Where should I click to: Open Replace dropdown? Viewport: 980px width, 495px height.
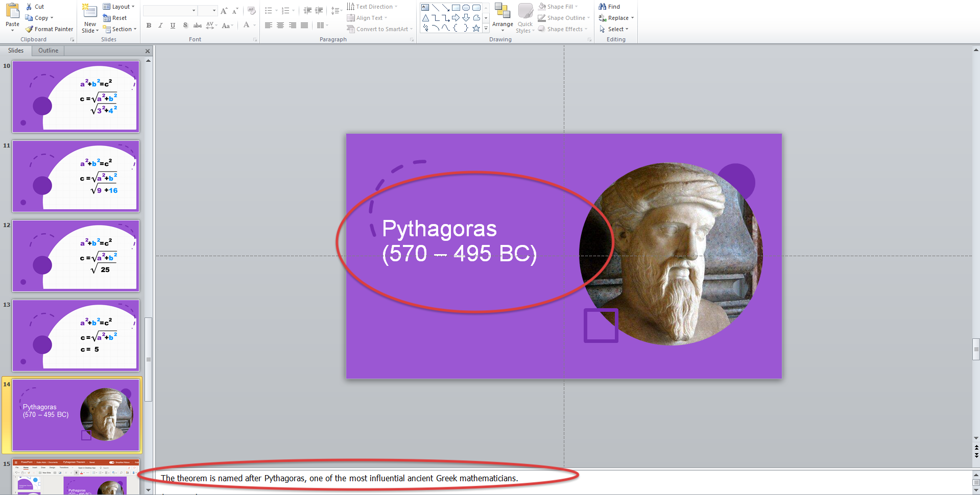pyautogui.click(x=616, y=18)
